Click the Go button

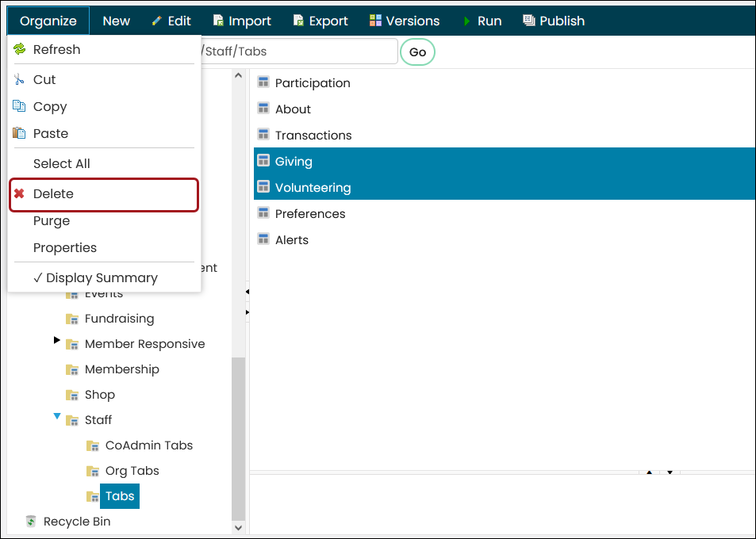(417, 52)
